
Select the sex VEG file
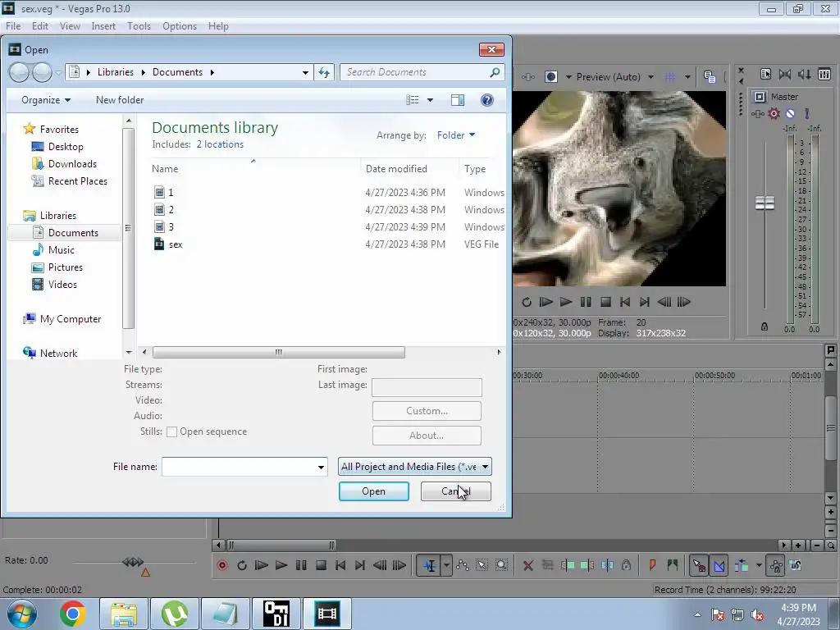[176, 244]
